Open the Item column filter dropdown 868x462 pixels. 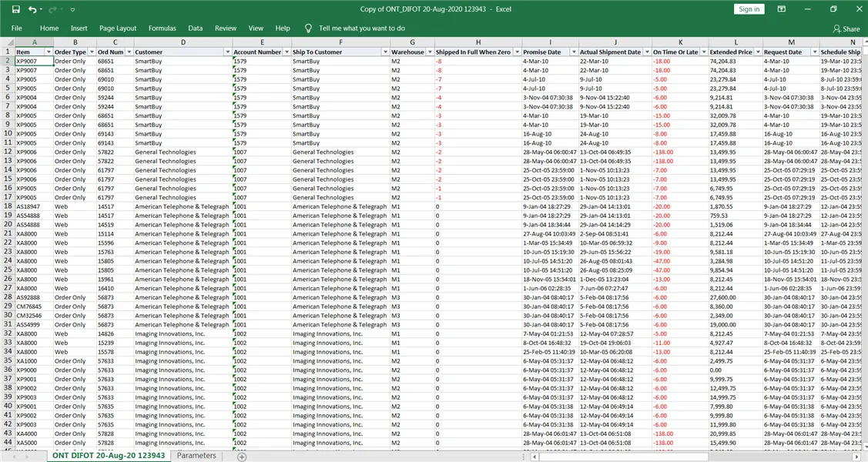(x=49, y=52)
